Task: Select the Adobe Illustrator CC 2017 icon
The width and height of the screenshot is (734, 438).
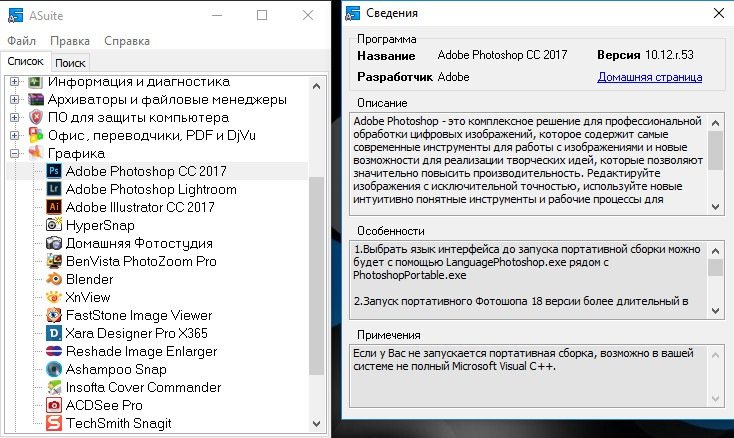Action: [x=54, y=207]
